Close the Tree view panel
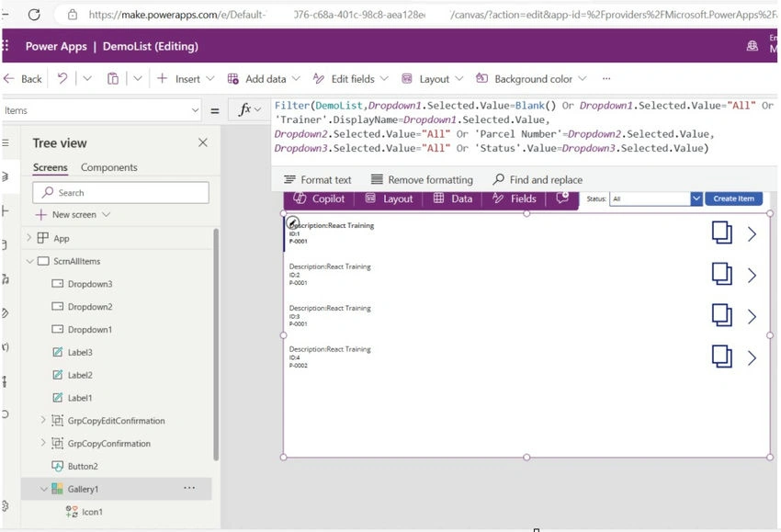781x532 pixels. (x=203, y=142)
